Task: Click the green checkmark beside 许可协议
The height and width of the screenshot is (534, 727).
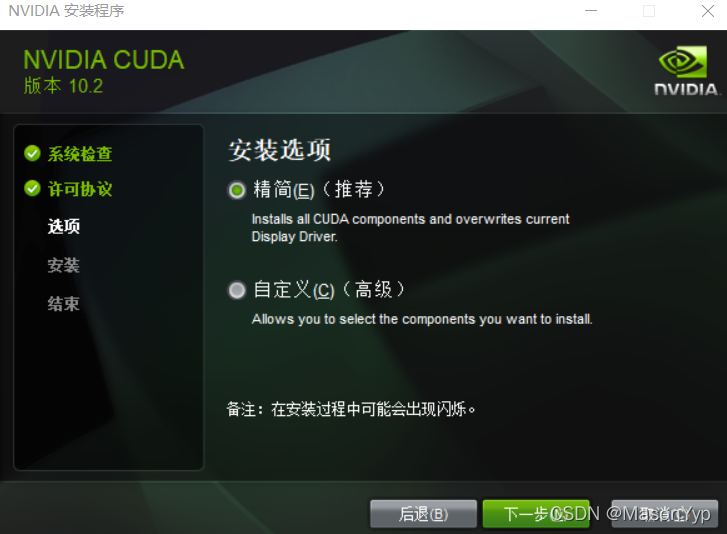Action: [x=32, y=189]
